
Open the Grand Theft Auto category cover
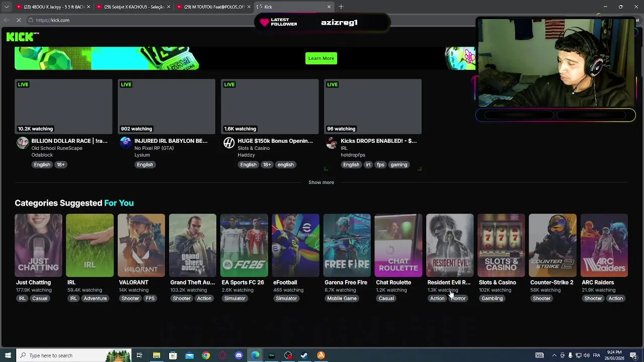pos(193,245)
